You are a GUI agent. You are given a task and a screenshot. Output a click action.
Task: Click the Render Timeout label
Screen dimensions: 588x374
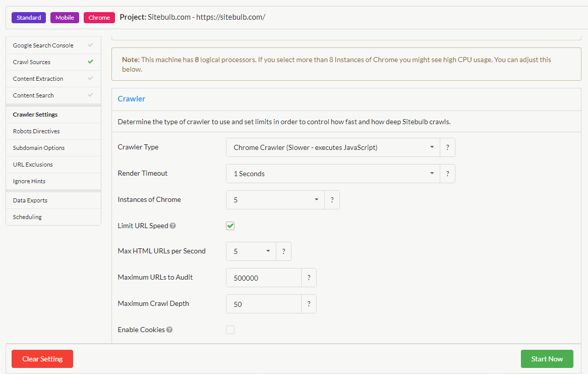click(143, 173)
